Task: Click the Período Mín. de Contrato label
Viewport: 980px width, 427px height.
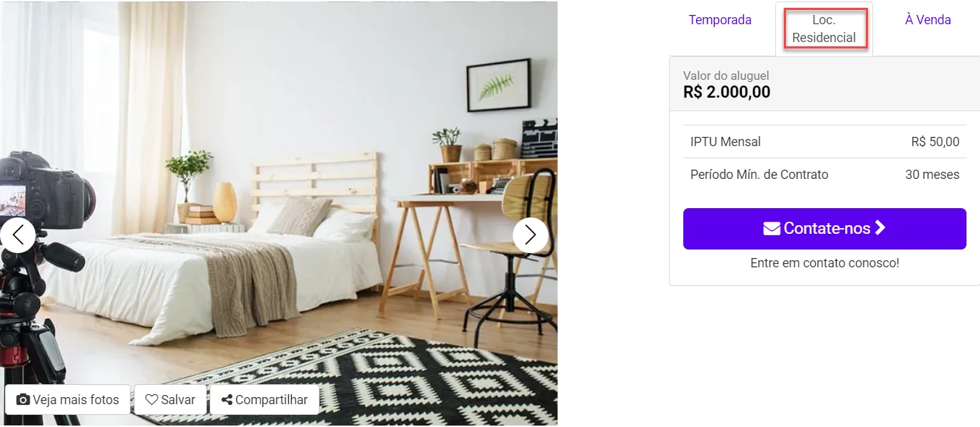Action: [759, 175]
